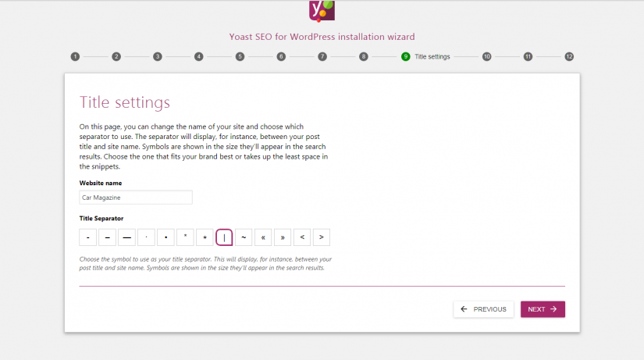Go to wizard step 2
This screenshot has height=360, width=644.
[x=116, y=57]
